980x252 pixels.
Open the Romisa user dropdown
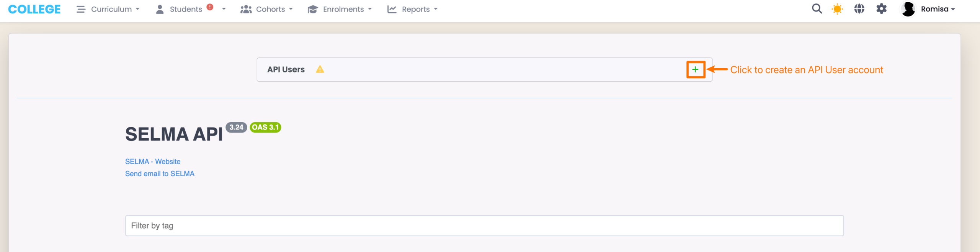point(938,9)
